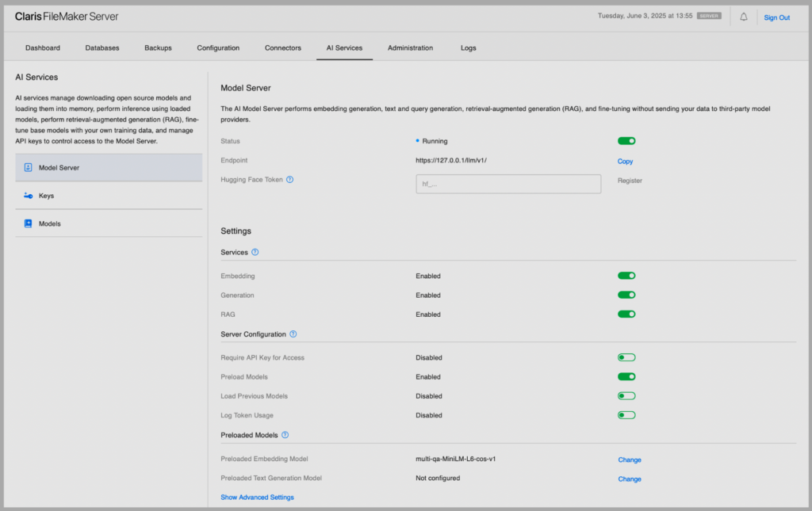Go to the Backups tab
Viewport: 812px width, 511px height.
[x=158, y=48]
